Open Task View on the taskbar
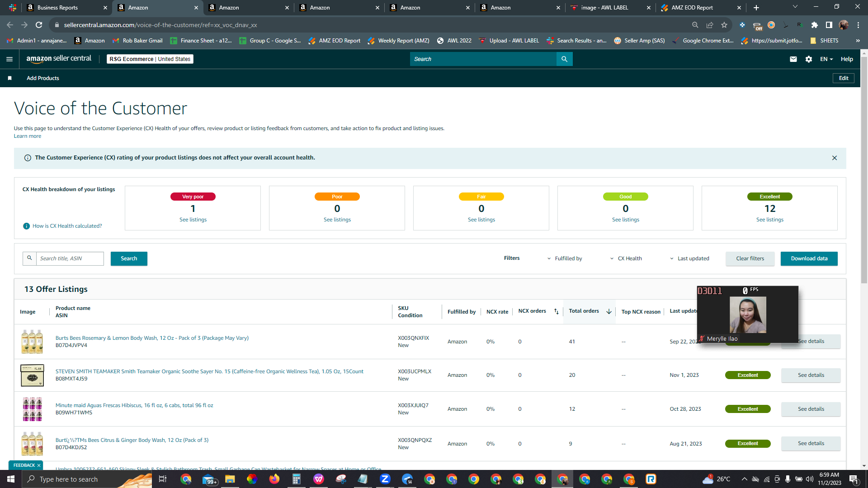The image size is (868, 488). pyautogui.click(x=163, y=479)
